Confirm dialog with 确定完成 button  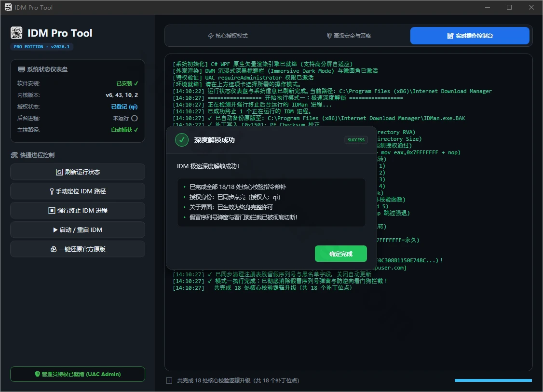pos(341,254)
